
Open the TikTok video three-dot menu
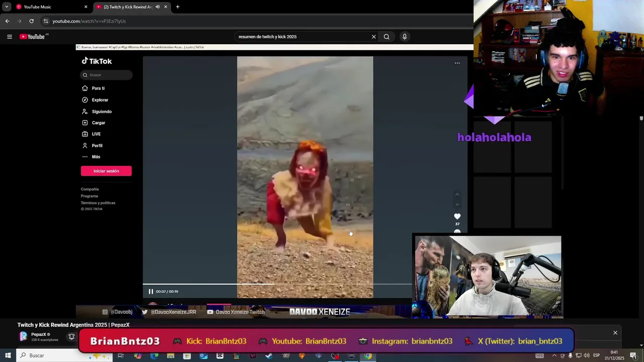[x=457, y=63]
